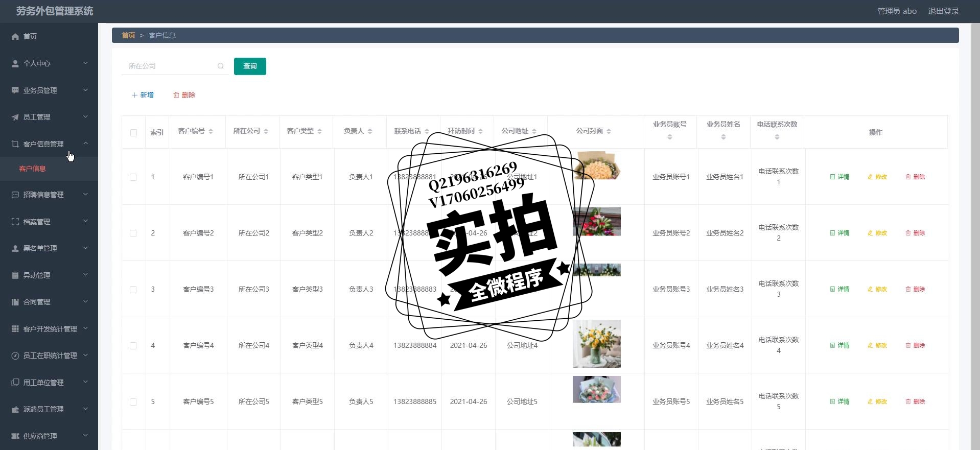Open 员工在职统计管理 menu label
The width and height of the screenshot is (980, 450).
point(50,356)
